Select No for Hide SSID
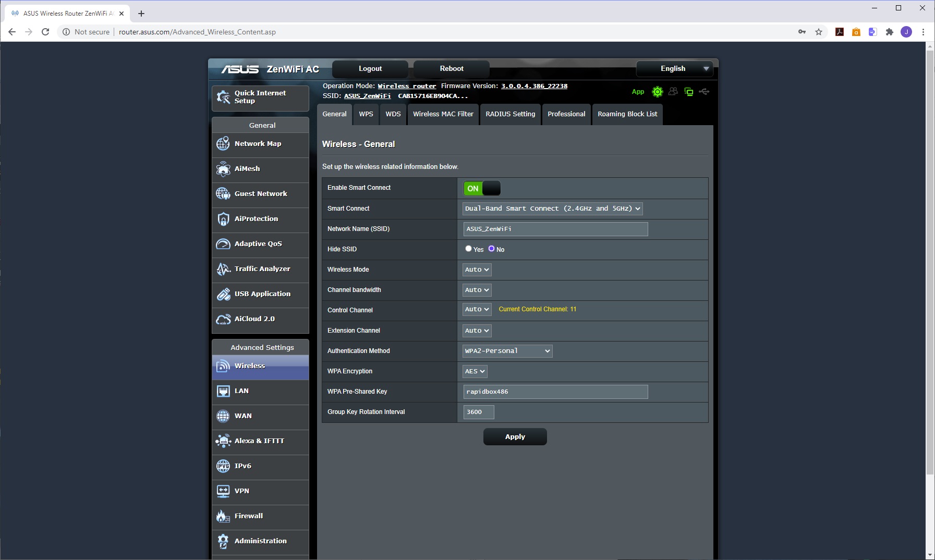Viewport: 935px width, 560px height. [x=491, y=249]
